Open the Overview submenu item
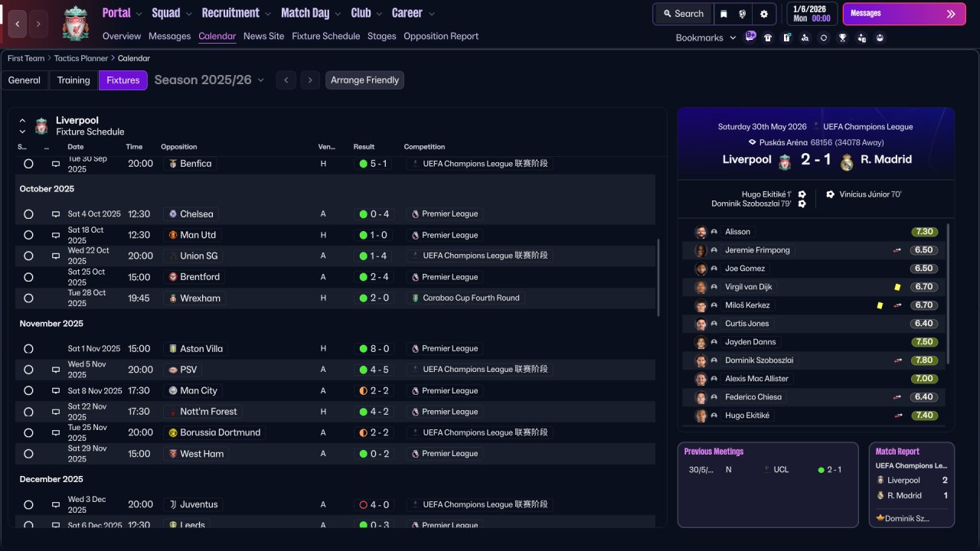The height and width of the screenshot is (551, 980). pos(122,36)
